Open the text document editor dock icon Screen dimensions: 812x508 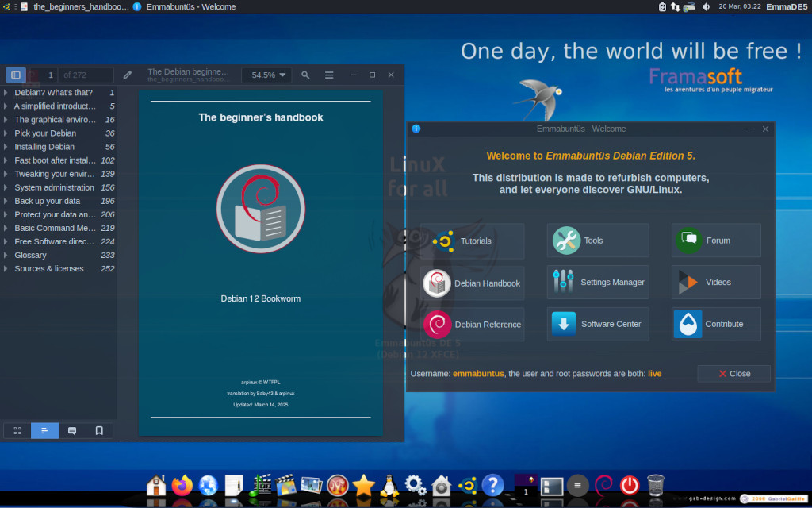pos(234,486)
